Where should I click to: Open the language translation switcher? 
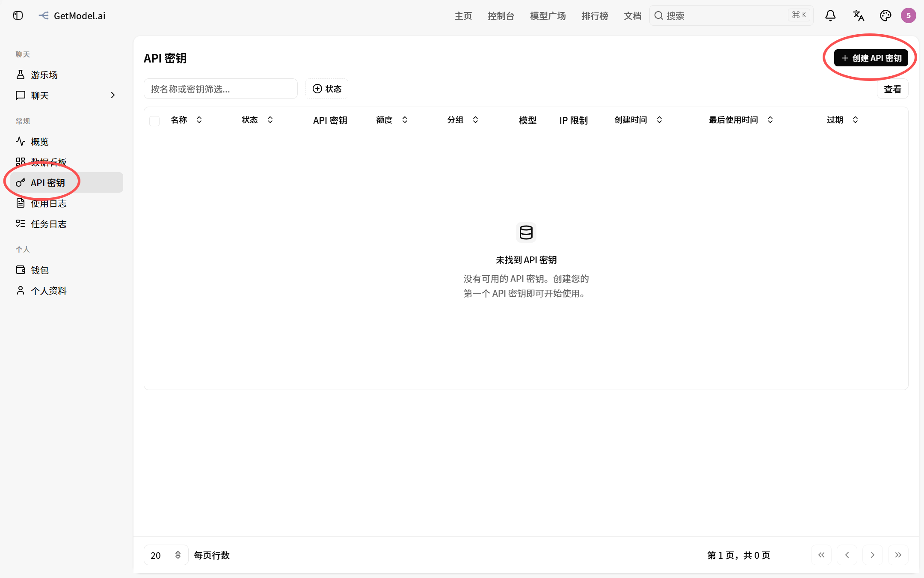[x=858, y=16]
